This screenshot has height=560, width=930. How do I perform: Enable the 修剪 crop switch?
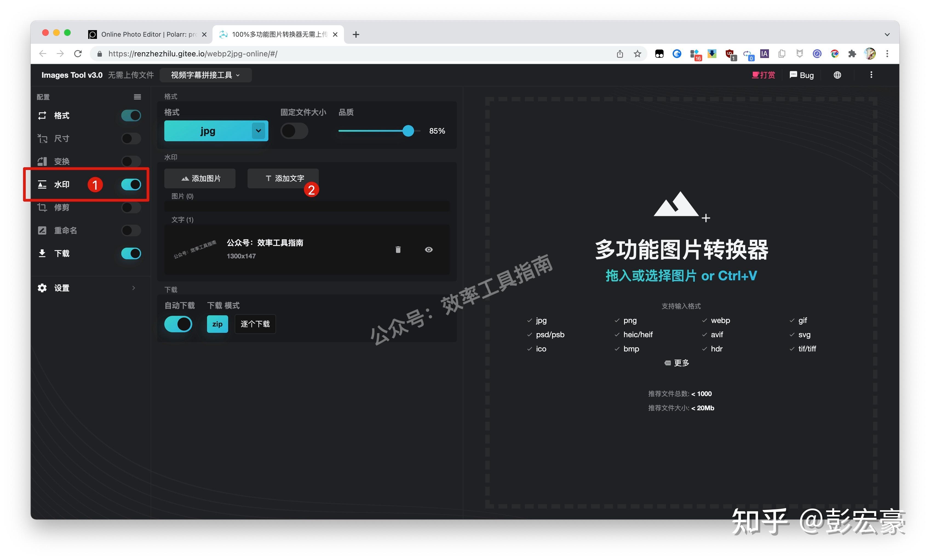tap(131, 207)
